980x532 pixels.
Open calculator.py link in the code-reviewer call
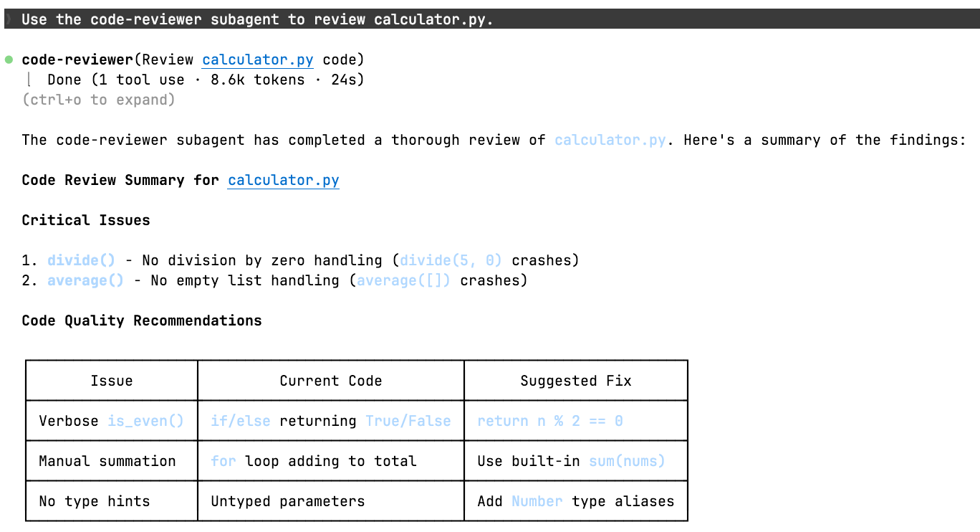click(258, 60)
